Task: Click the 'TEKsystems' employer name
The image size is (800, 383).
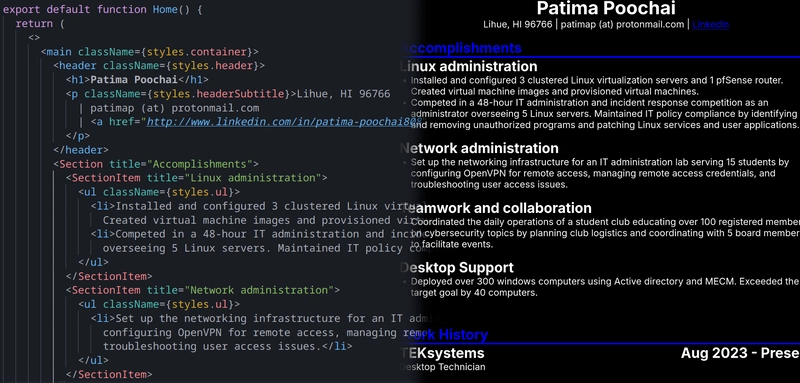Action: coord(442,353)
